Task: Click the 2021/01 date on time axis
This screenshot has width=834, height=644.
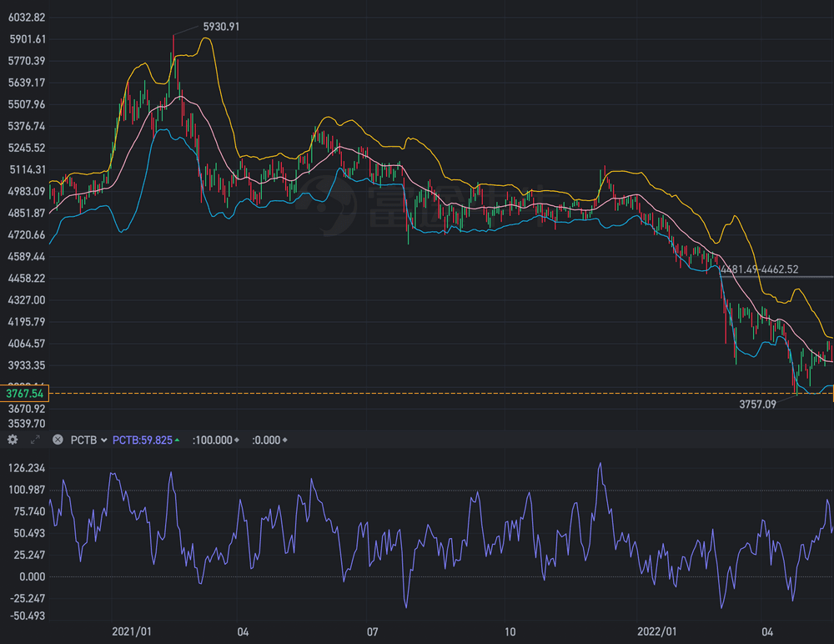Action: (x=132, y=631)
